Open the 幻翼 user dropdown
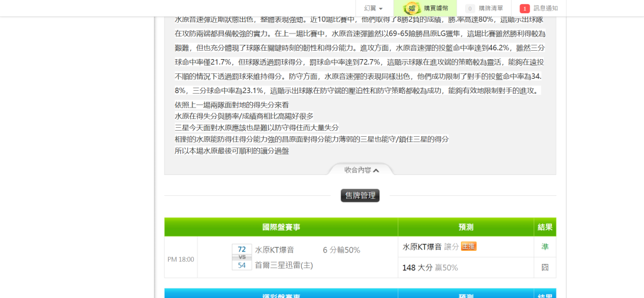Image resolution: width=644 pixels, height=298 pixels. click(x=373, y=8)
